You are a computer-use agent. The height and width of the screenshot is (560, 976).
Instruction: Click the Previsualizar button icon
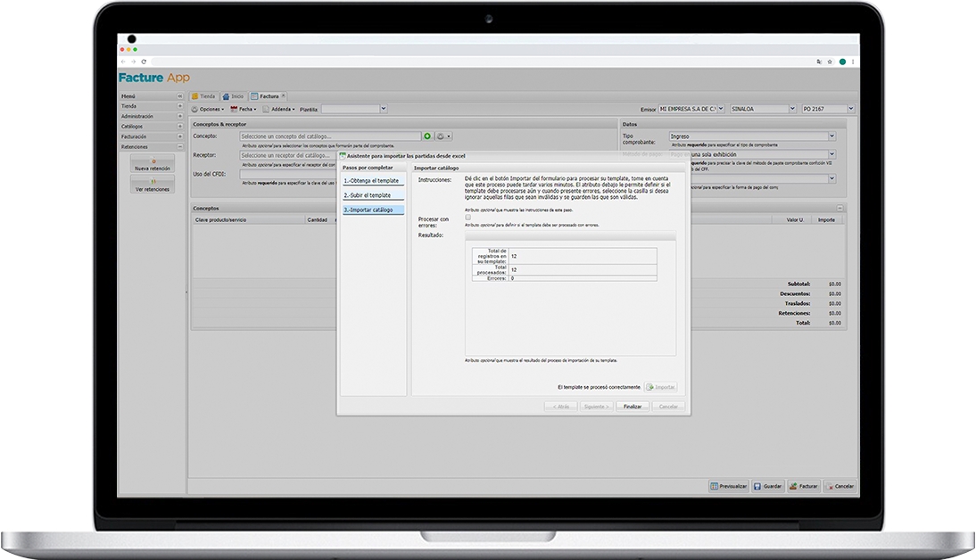pos(715,487)
